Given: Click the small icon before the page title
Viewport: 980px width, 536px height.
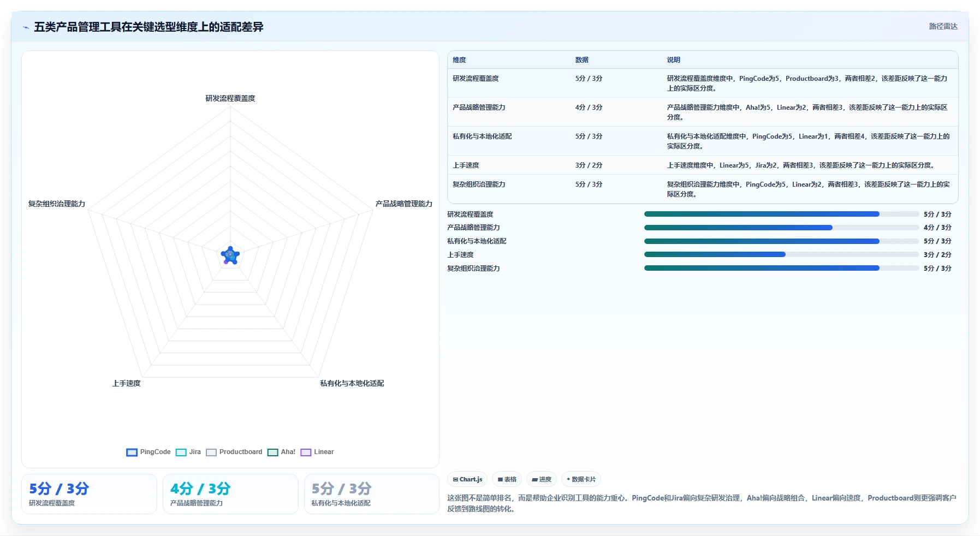Looking at the screenshot, I should 26,27.
